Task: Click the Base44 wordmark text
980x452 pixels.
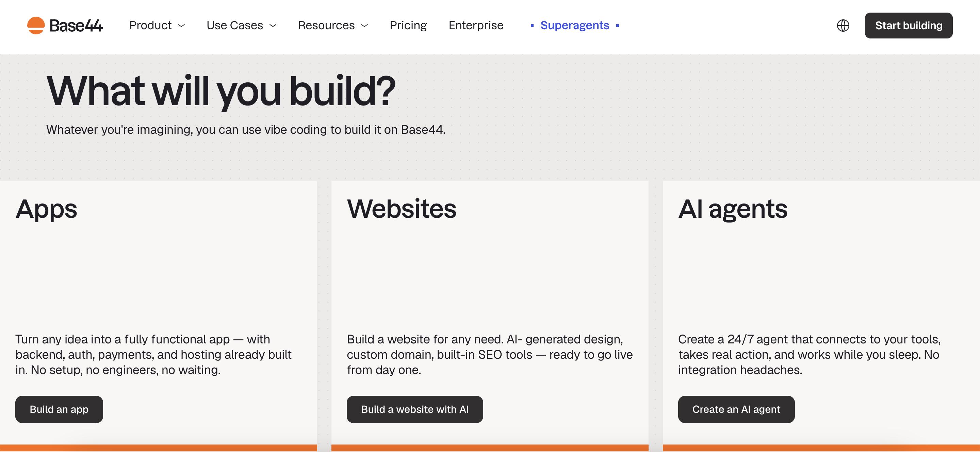Action: 76,26
